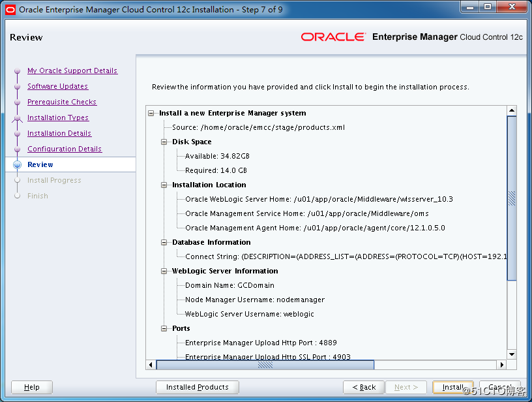
Task: Select the Oracle WebLogic Server Home row
Action: pyautogui.click(x=319, y=199)
